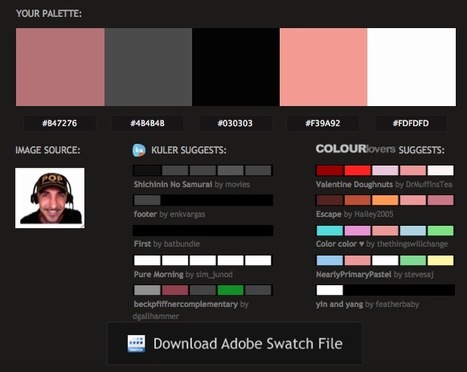Screen dimensions: 467x372
Task: Open the Pure Morning theme link
Action: pyautogui.click(x=158, y=275)
